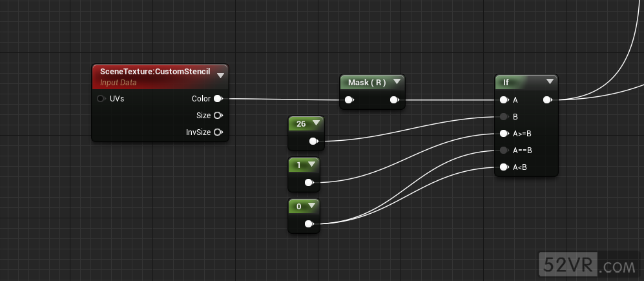Screen dimensions: 644x281
Task: Click the If node output pin
Action: click(547, 99)
